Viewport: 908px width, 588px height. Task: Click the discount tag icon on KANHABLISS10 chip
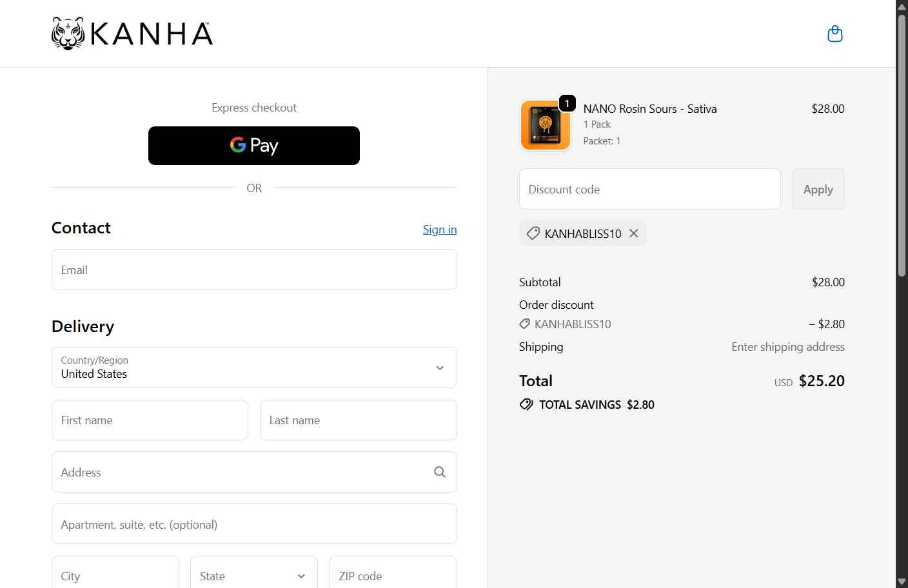[533, 233]
